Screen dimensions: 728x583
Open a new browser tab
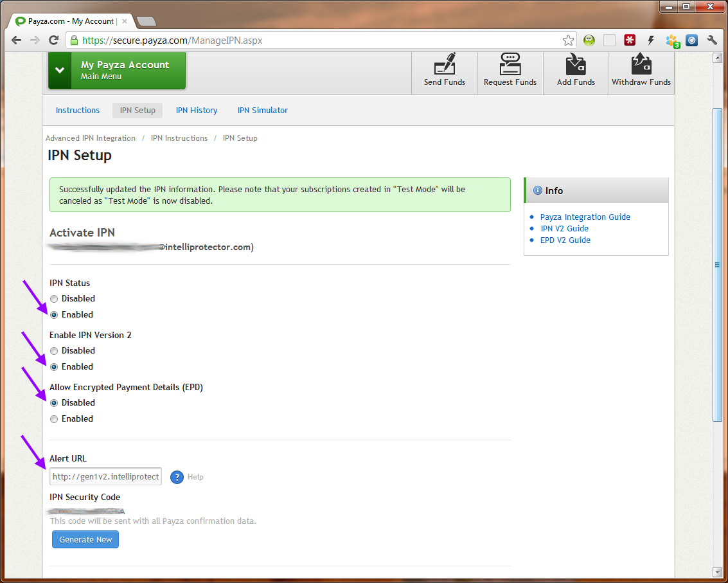(x=146, y=21)
